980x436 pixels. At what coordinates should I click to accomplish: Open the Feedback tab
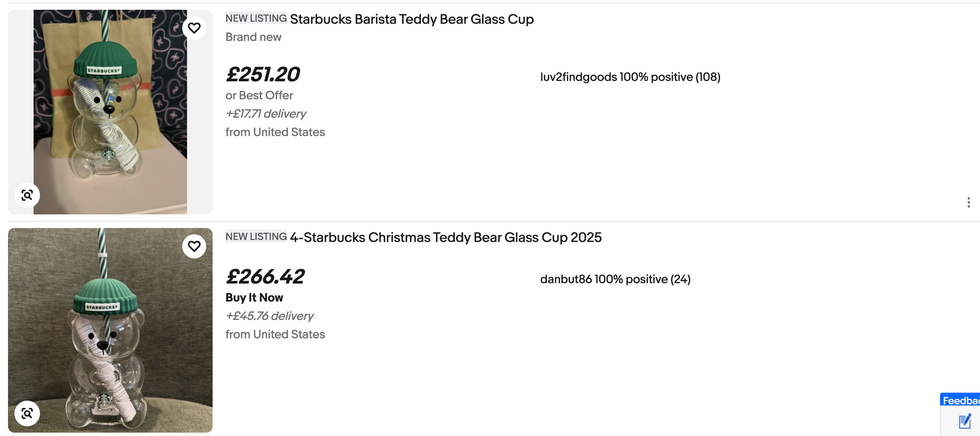click(x=961, y=400)
